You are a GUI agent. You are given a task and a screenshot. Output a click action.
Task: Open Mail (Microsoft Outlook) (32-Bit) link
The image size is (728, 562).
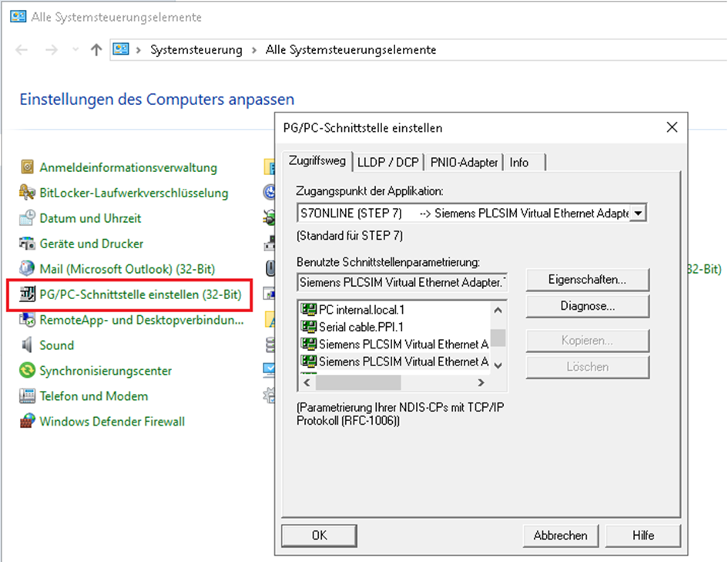coord(127,269)
